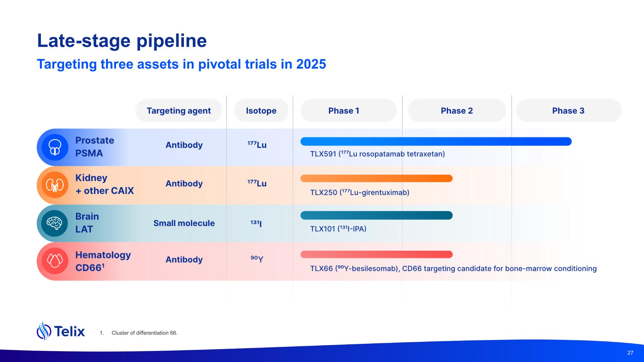The width and height of the screenshot is (644, 362).
Task: Select the Targeting agent column header
Action: coord(178,111)
